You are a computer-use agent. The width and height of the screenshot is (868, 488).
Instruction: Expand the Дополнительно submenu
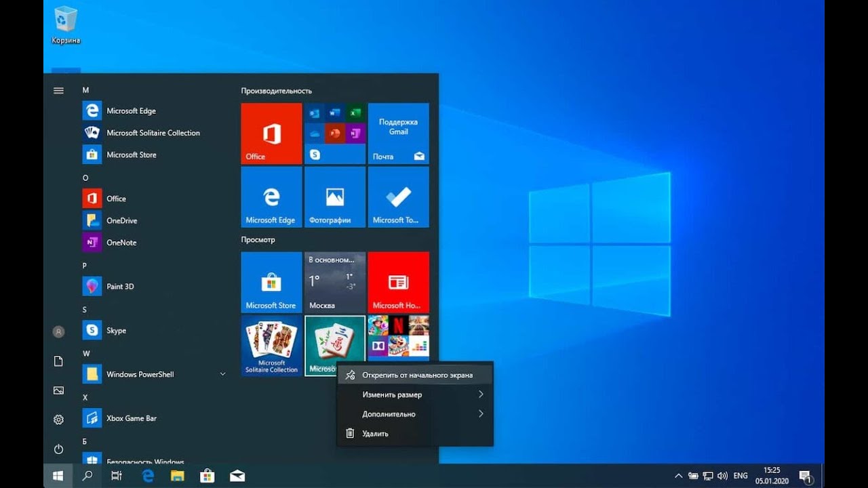pyautogui.click(x=415, y=414)
